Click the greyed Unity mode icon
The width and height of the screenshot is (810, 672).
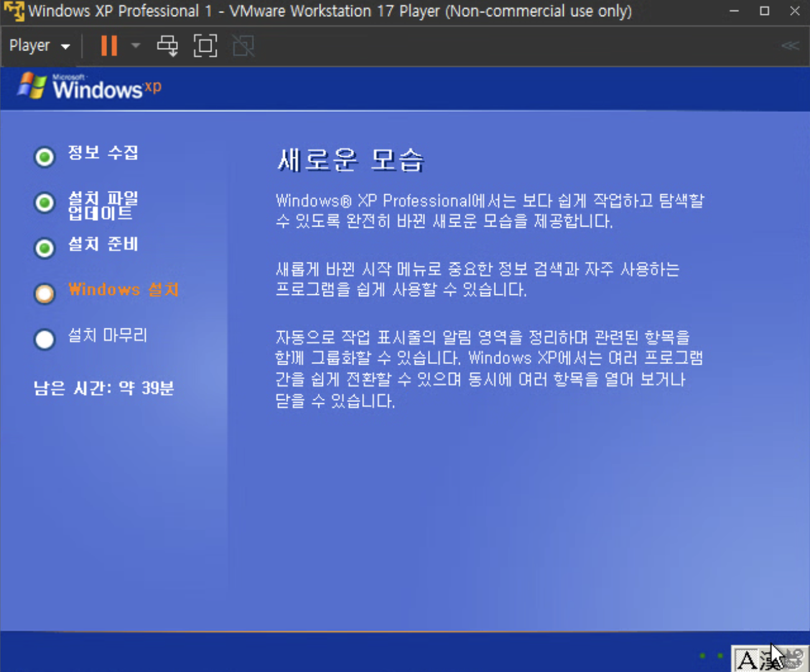pyautogui.click(x=243, y=45)
